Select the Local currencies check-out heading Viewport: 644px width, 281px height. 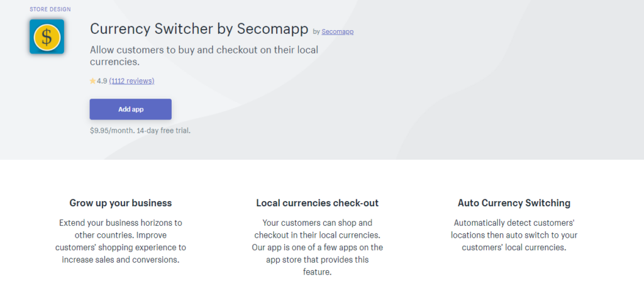pos(318,203)
